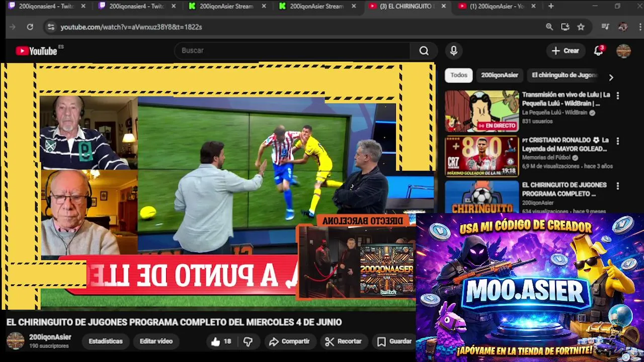644x362 pixels.
Task: Click the Recortar button
Action: [x=343, y=341]
